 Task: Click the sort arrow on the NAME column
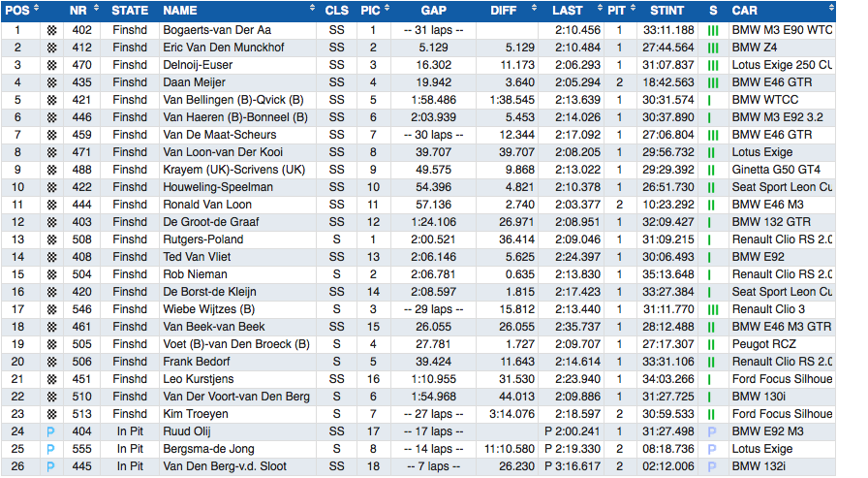pos(312,10)
